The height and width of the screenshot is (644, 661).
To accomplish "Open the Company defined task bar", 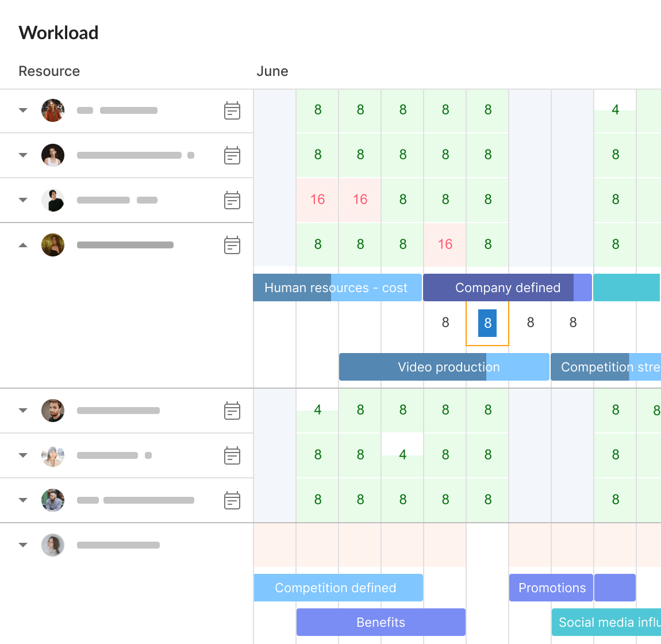I will 508,287.
